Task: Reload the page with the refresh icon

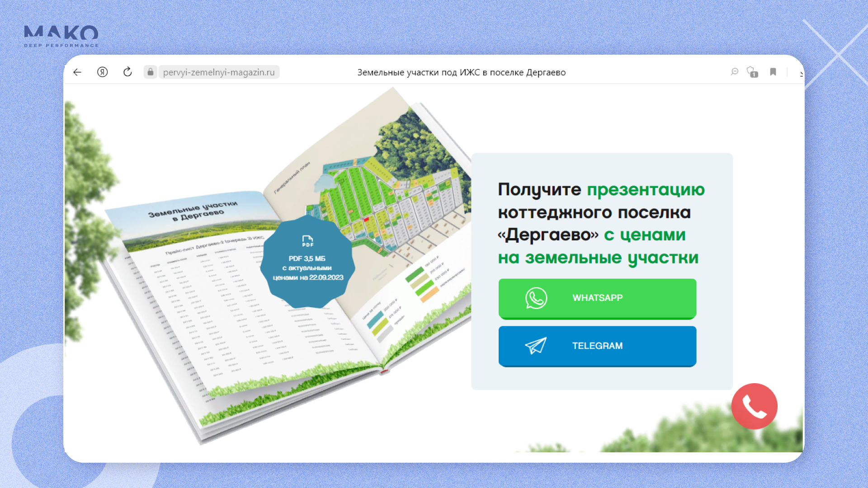Action: [x=127, y=72]
